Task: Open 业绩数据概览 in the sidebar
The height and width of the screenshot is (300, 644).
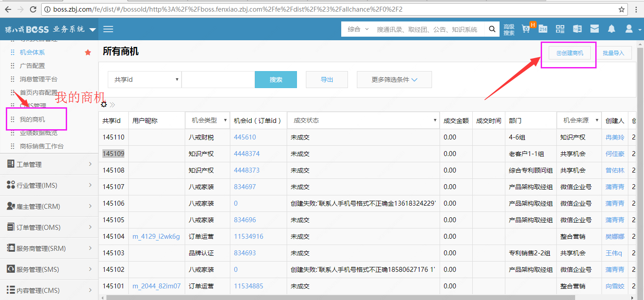Action: click(x=38, y=133)
